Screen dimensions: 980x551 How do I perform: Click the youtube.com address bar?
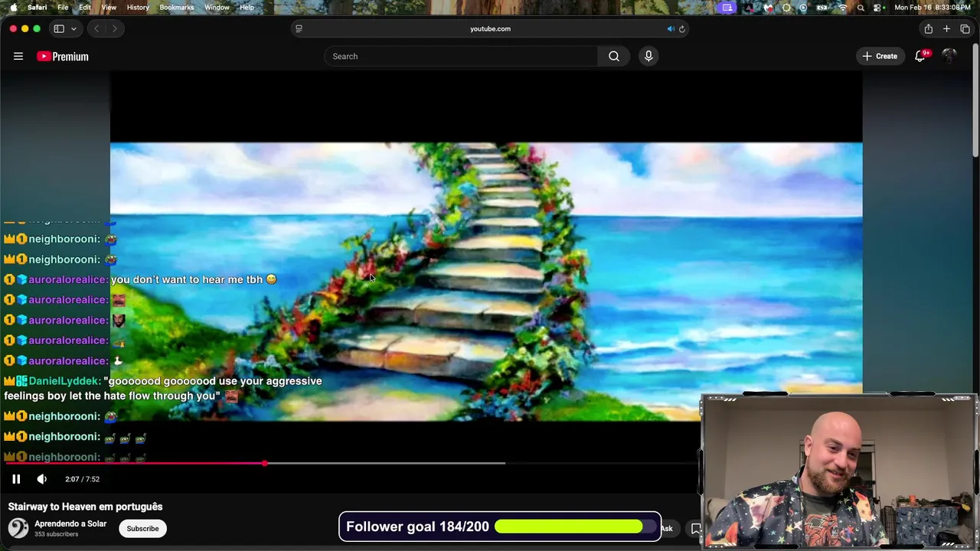click(490, 29)
